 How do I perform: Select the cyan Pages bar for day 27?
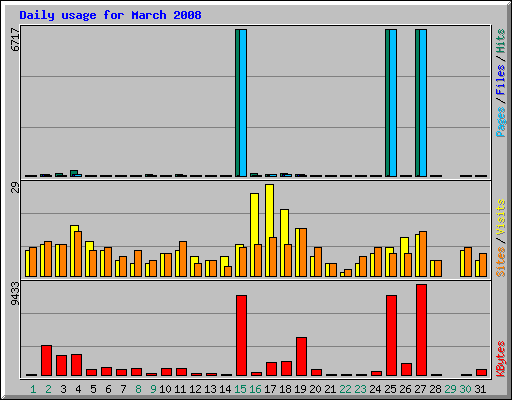[423, 103]
